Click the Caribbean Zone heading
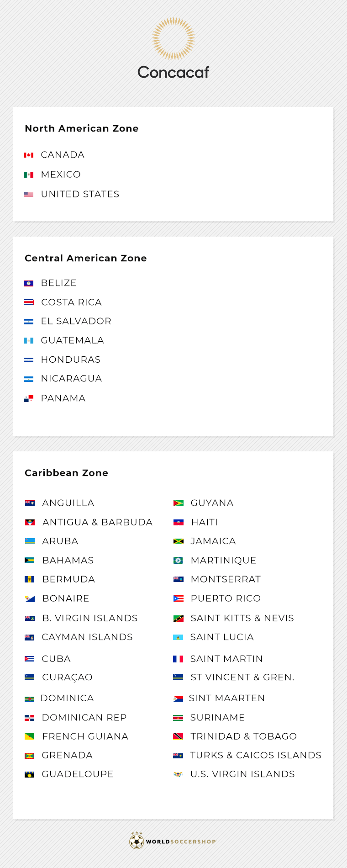This screenshot has width=347, height=868. (x=67, y=473)
